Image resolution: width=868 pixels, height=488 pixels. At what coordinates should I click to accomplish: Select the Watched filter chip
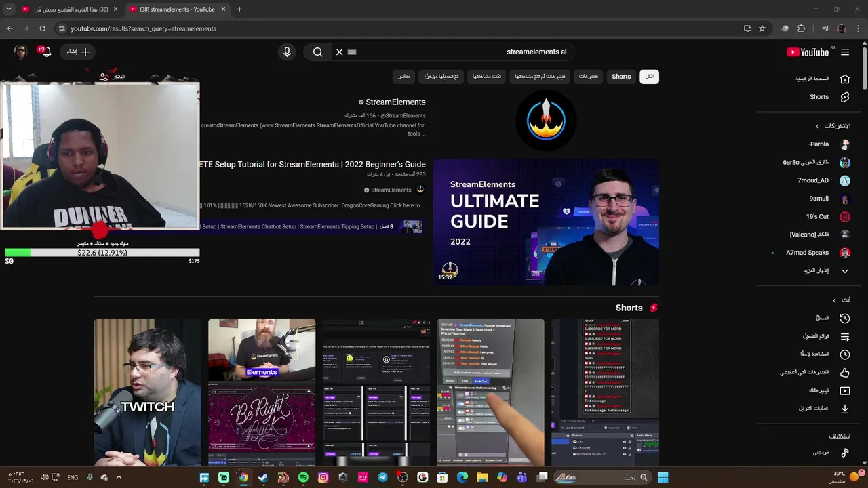[x=487, y=77]
